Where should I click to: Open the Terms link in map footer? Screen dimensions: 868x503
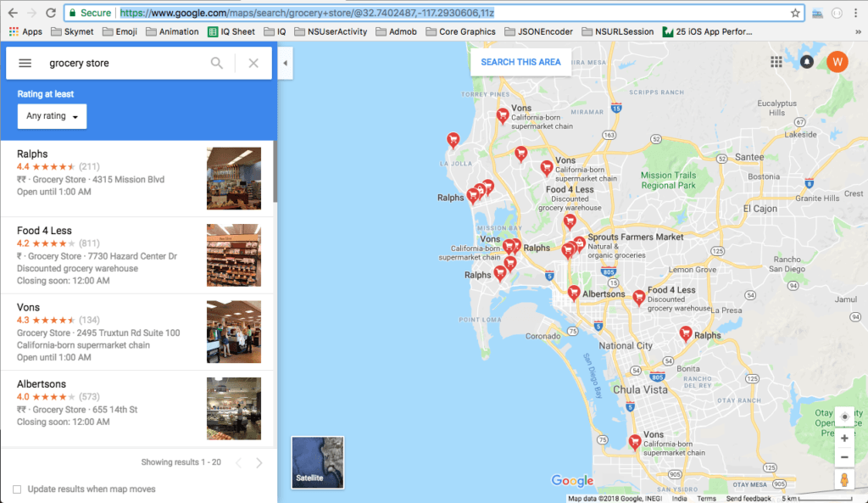(706, 499)
